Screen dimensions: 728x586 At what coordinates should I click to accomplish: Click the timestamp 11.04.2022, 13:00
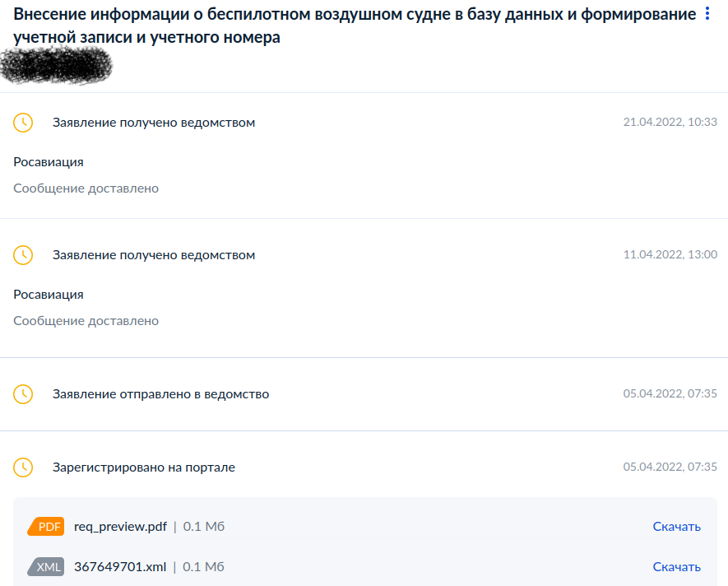[670, 255]
